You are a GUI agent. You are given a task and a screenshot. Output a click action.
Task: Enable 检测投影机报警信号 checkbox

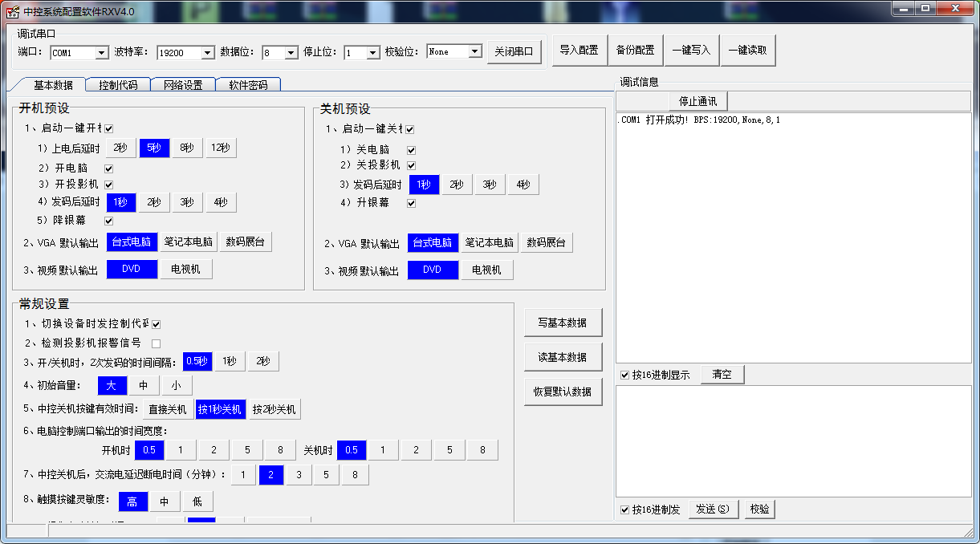click(x=157, y=343)
